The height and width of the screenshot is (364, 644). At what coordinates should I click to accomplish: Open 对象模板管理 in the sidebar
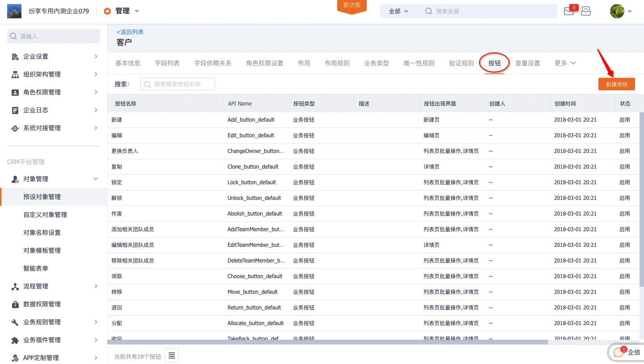pyautogui.click(x=42, y=250)
